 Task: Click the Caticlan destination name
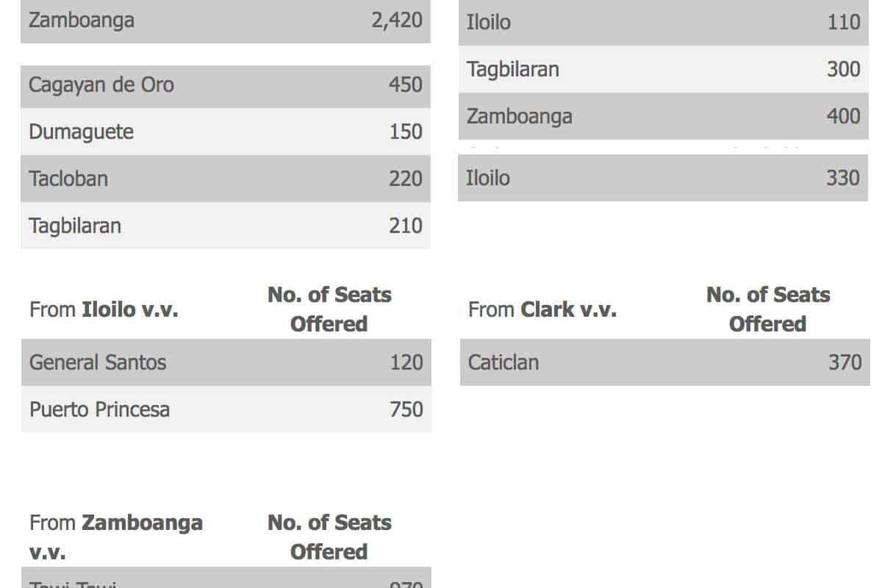tap(503, 362)
